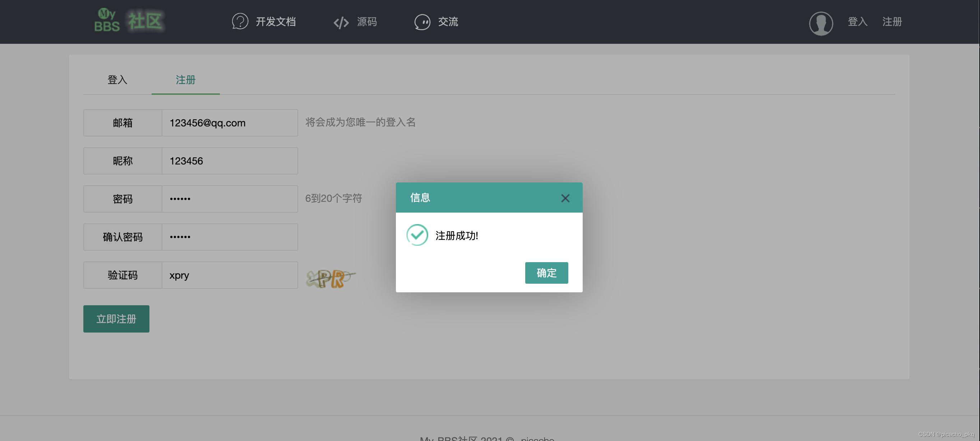Open the 开发文档 question mark icon
980x441 pixels.
(x=240, y=21)
